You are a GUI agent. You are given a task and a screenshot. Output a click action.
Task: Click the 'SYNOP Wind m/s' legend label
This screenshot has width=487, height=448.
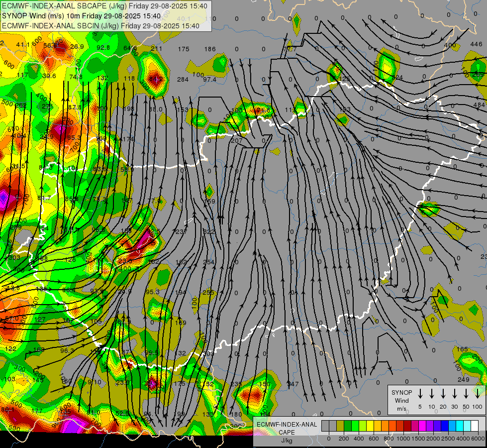click(x=401, y=400)
